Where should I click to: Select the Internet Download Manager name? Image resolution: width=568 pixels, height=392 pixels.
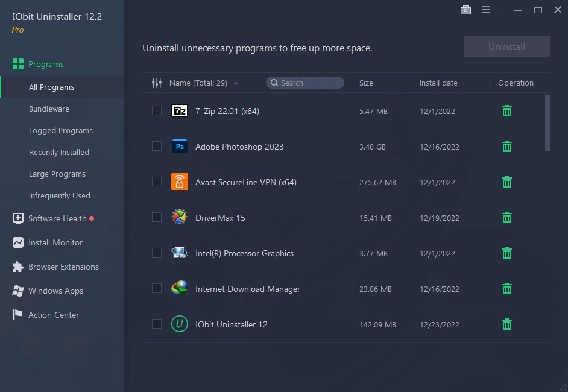pyautogui.click(x=248, y=289)
